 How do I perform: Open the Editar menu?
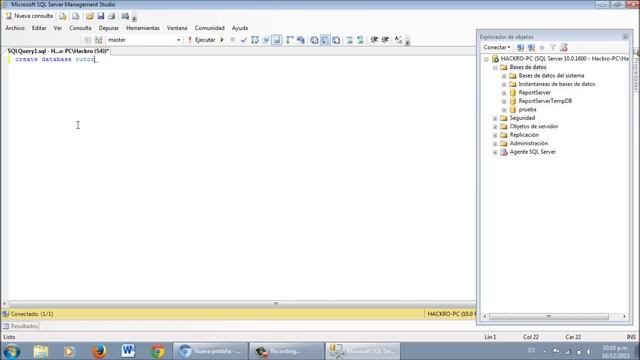pyautogui.click(x=39, y=28)
